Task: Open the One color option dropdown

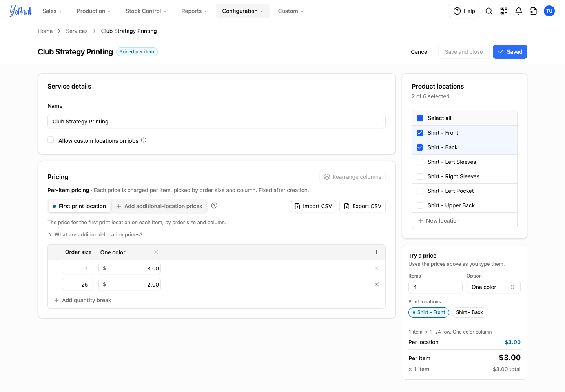Action: [493, 287]
